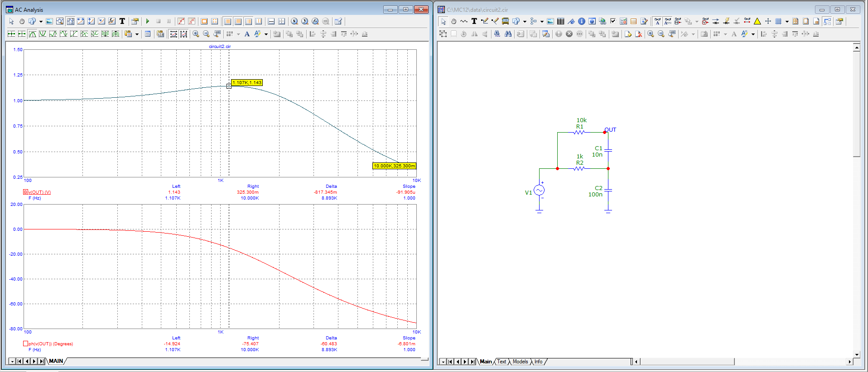Zoom out on the AC Analysis plot
868x372 pixels.
tap(206, 34)
